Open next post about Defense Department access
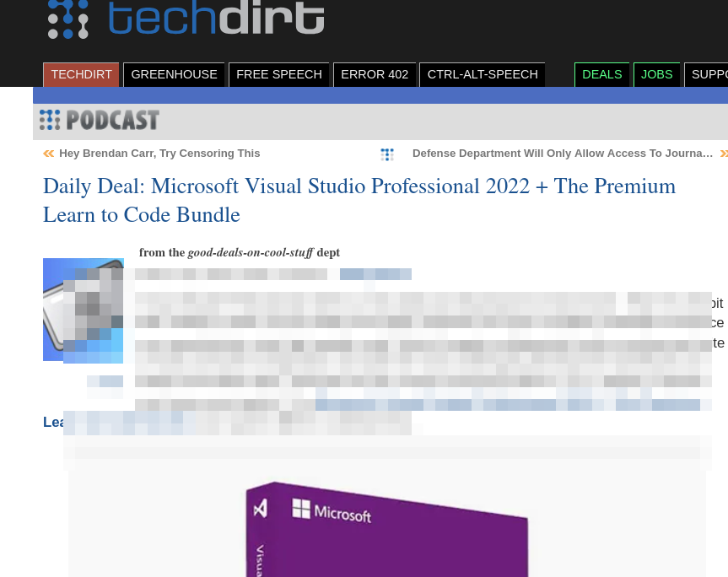Viewport: 728px width, 577px height. point(563,154)
